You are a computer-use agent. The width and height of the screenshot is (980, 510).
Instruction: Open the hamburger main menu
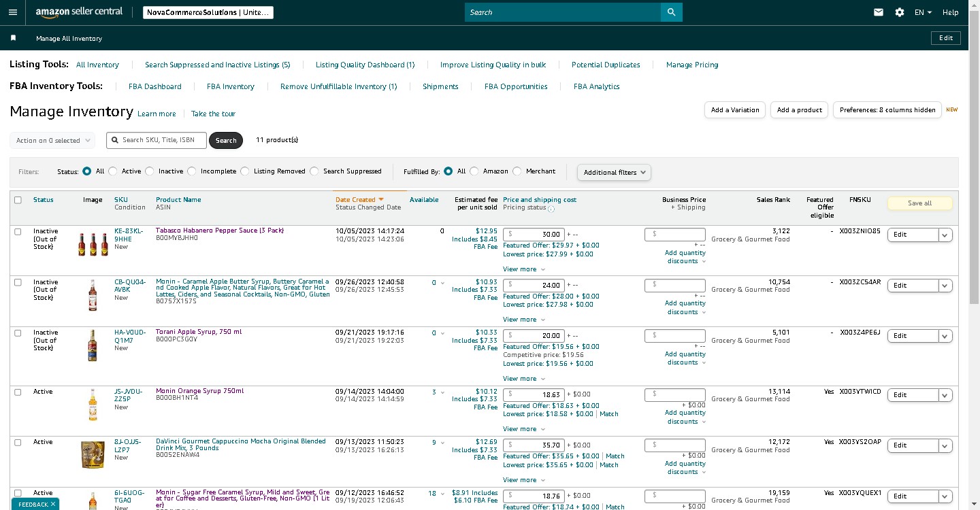(13, 12)
